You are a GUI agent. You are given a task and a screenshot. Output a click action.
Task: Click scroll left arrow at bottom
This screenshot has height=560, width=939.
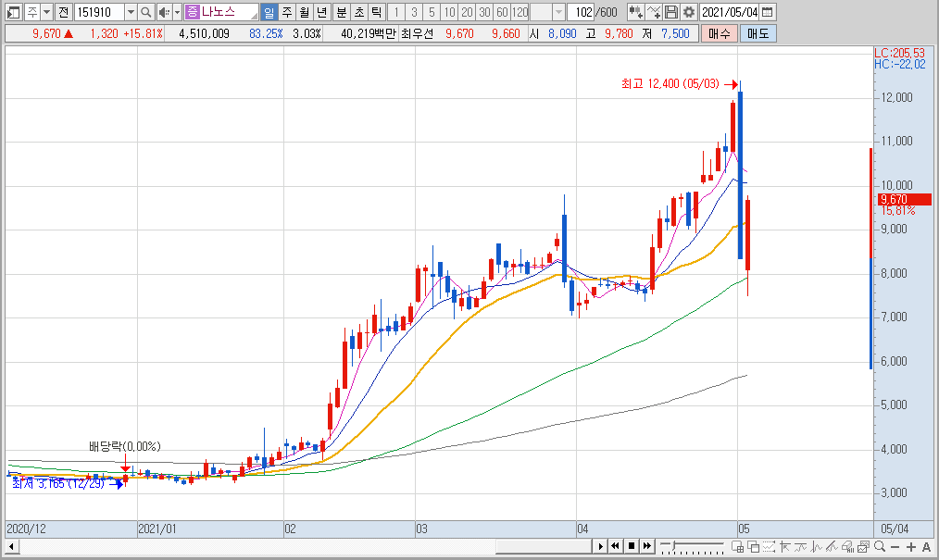pos(11,546)
